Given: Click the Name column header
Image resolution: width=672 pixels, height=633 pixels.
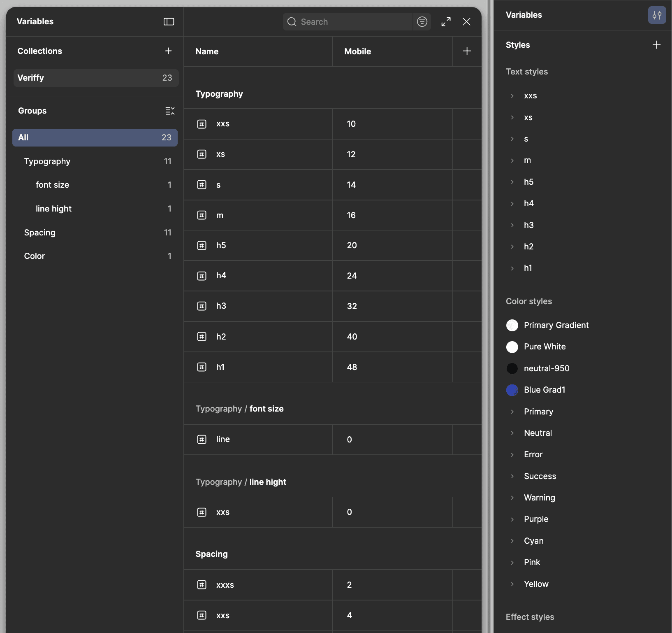Looking at the screenshot, I should coord(258,51).
